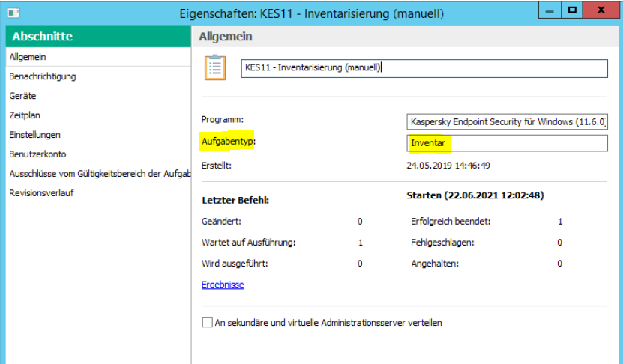Viewport: 623px width, 364px height.
Task: Maximize the properties window
Action: (x=572, y=11)
